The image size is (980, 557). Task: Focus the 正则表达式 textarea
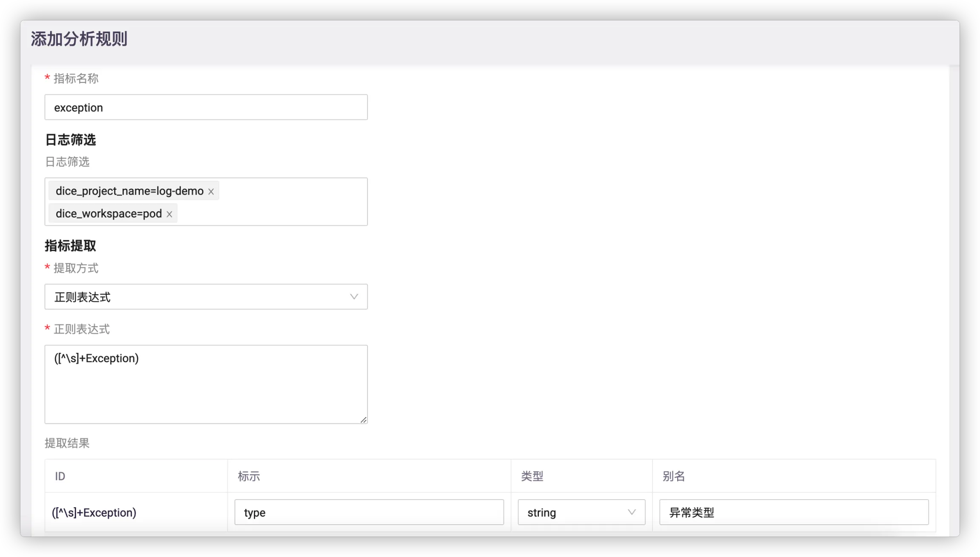206,384
